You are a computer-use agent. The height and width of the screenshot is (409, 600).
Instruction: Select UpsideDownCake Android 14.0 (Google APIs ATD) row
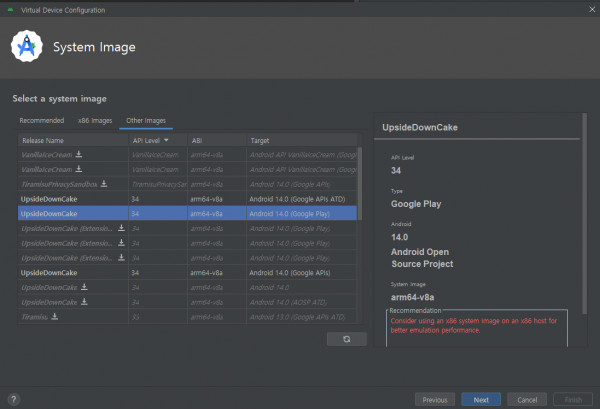[x=188, y=199]
